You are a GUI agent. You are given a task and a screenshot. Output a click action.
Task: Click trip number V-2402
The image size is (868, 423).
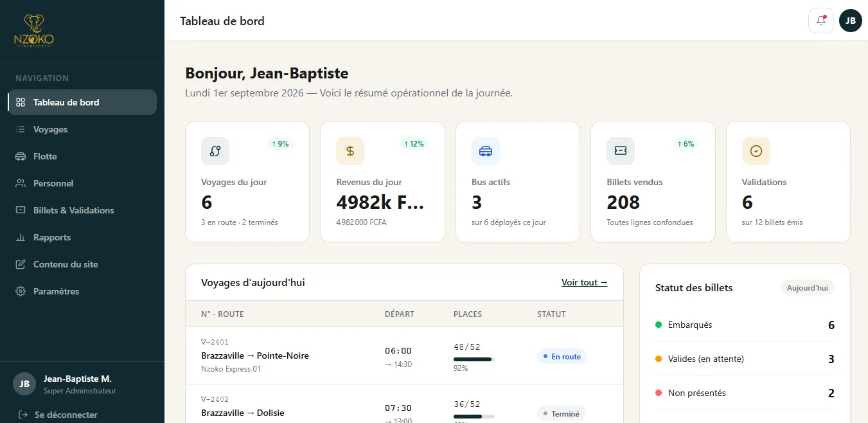(215, 399)
